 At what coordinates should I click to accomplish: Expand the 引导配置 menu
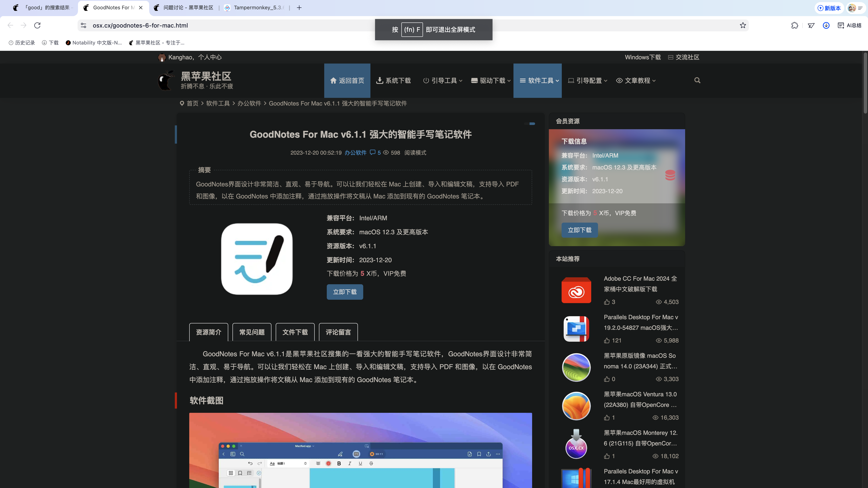(587, 80)
